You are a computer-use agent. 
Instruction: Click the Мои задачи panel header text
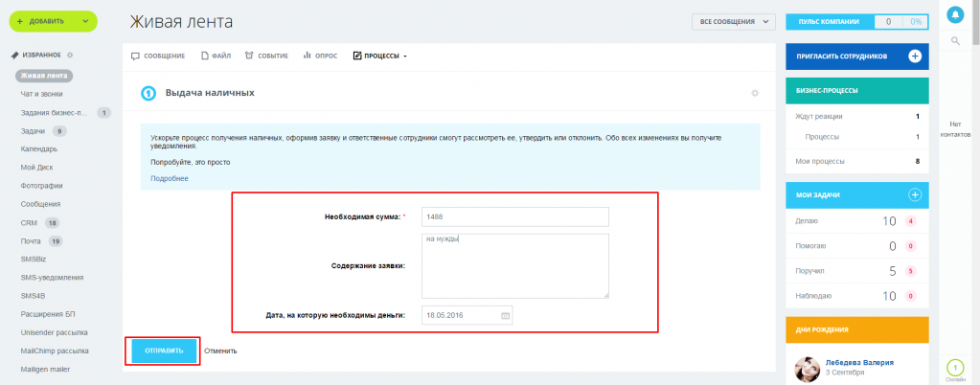[817, 195]
